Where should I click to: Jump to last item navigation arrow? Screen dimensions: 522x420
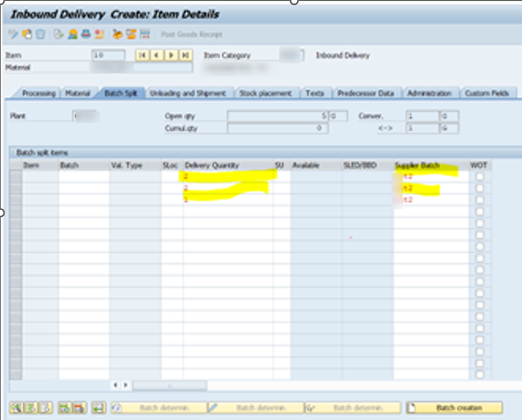click(x=185, y=55)
